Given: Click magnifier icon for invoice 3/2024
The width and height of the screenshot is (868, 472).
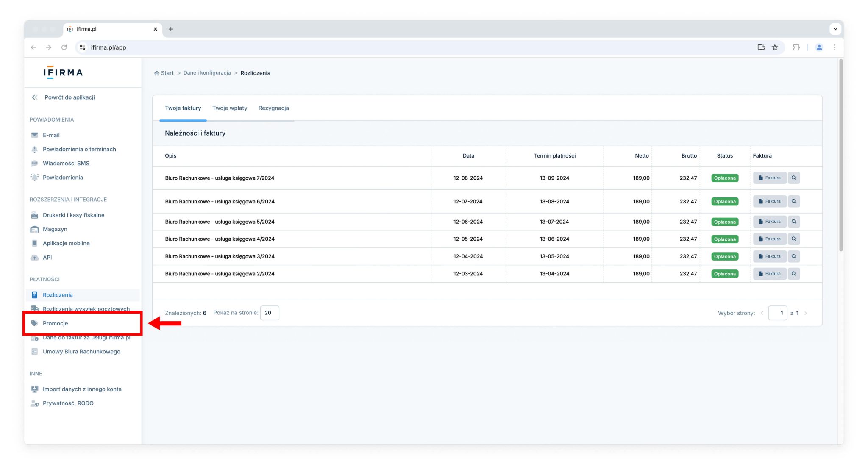Looking at the screenshot, I should click(x=794, y=256).
